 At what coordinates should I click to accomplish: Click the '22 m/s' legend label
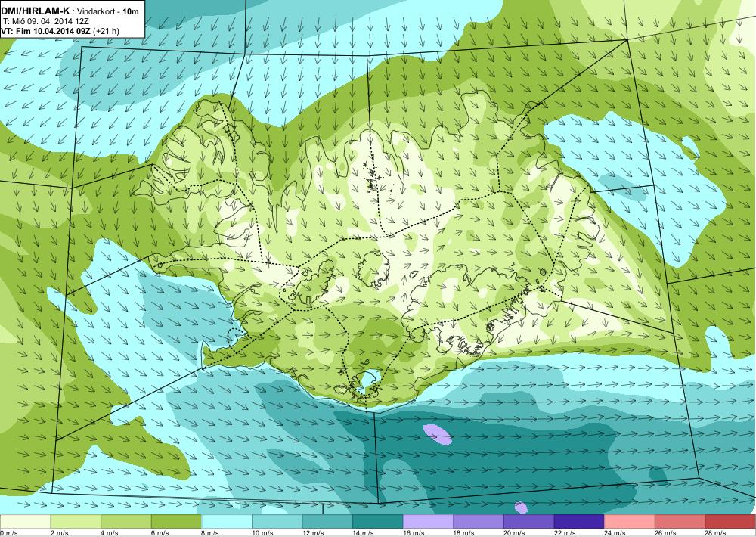565,533
